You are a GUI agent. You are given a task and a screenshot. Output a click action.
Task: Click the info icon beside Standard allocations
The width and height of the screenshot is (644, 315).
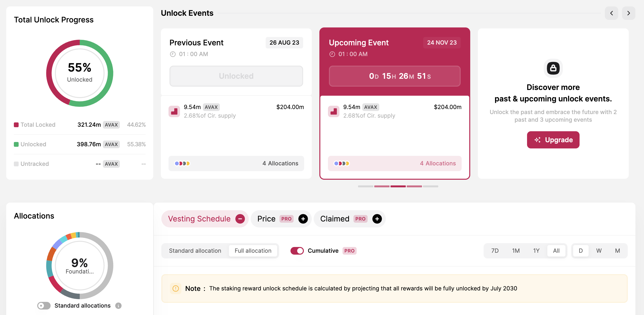(118, 305)
